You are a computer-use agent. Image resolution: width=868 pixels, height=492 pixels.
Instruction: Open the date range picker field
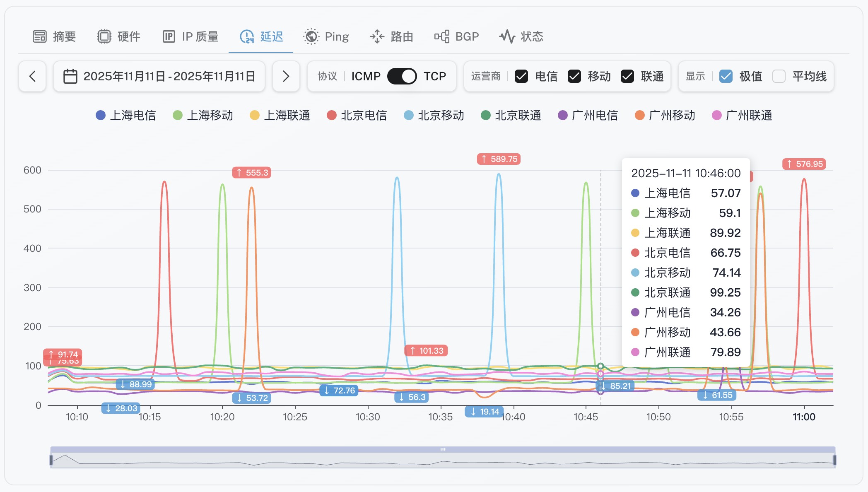point(169,76)
